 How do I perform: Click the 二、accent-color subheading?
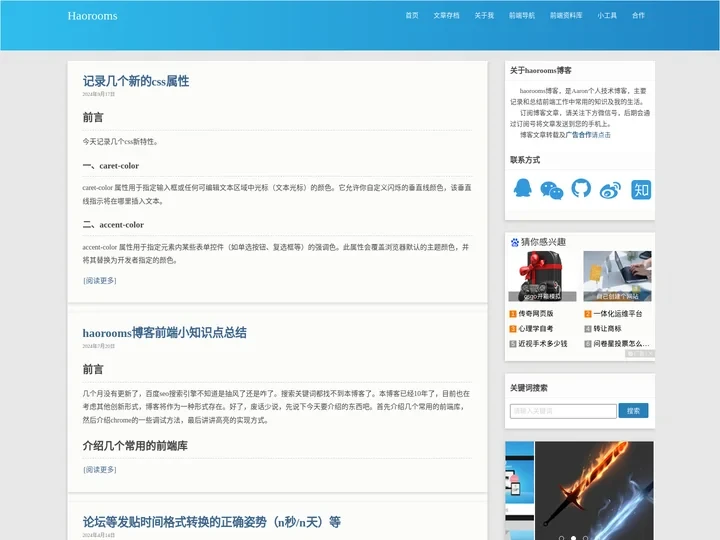[113, 225]
